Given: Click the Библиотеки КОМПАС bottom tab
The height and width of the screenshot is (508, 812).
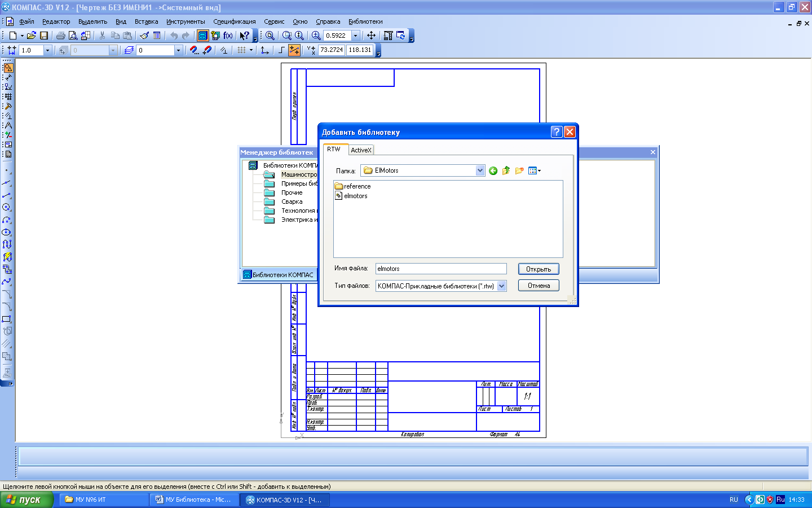Looking at the screenshot, I should (x=278, y=275).
